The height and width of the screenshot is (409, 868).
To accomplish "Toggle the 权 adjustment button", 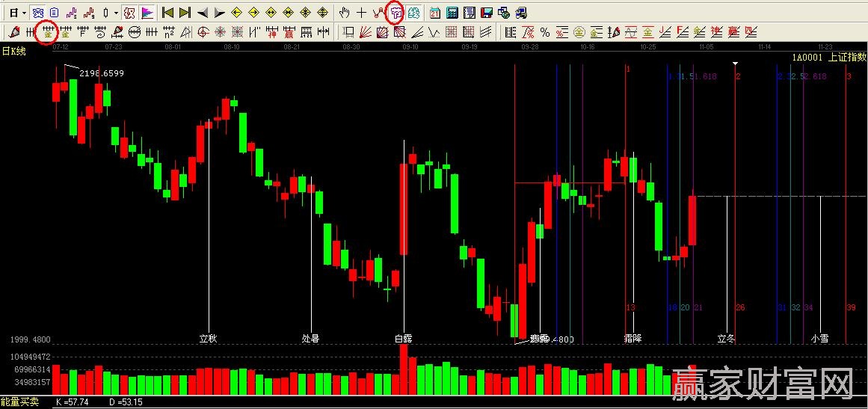I will [129, 13].
